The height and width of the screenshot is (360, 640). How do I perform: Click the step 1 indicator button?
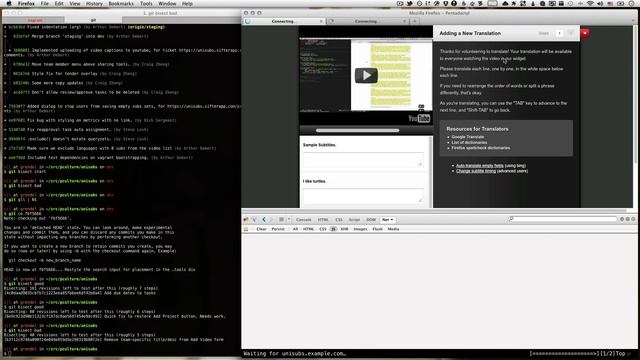coord(559,33)
